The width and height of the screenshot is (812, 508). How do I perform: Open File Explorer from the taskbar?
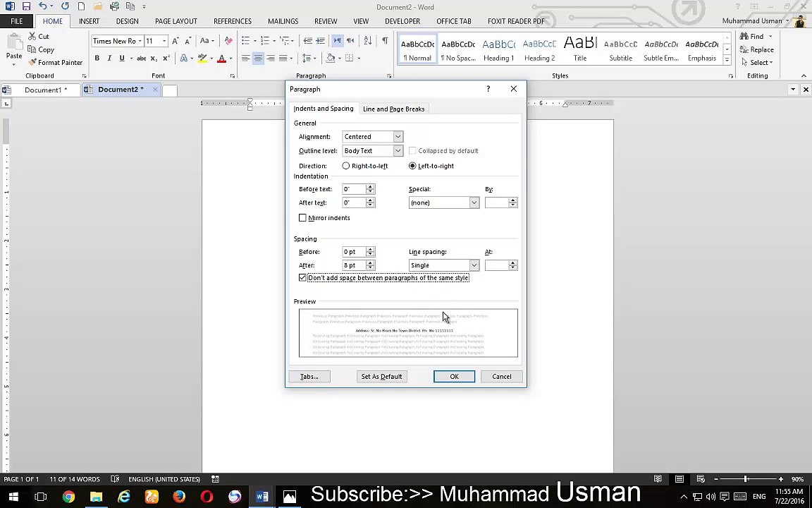pyautogui.click(x=96, y=497)
